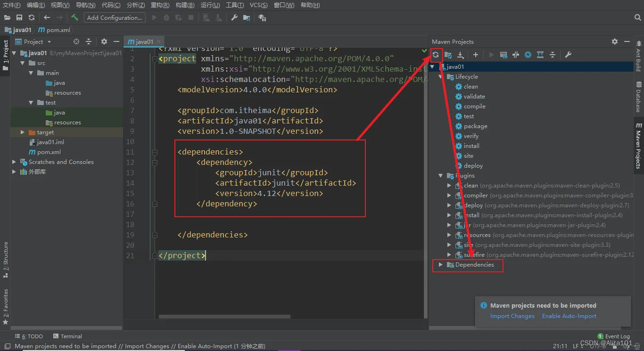The image size is (644, 351).
Task: Open Project panel gear settings
Action: (104, 41)
